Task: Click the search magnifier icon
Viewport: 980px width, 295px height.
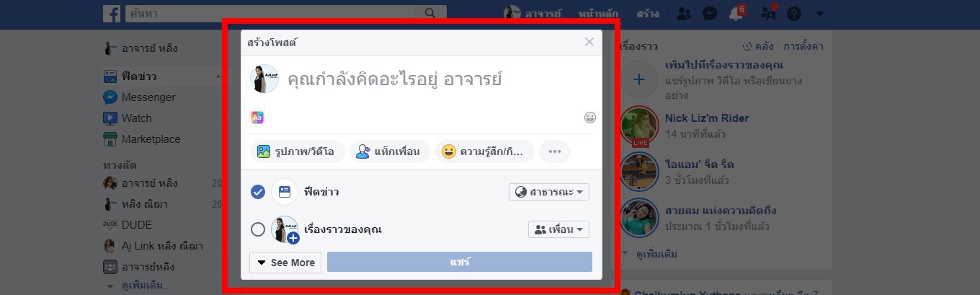Action: 430,14
